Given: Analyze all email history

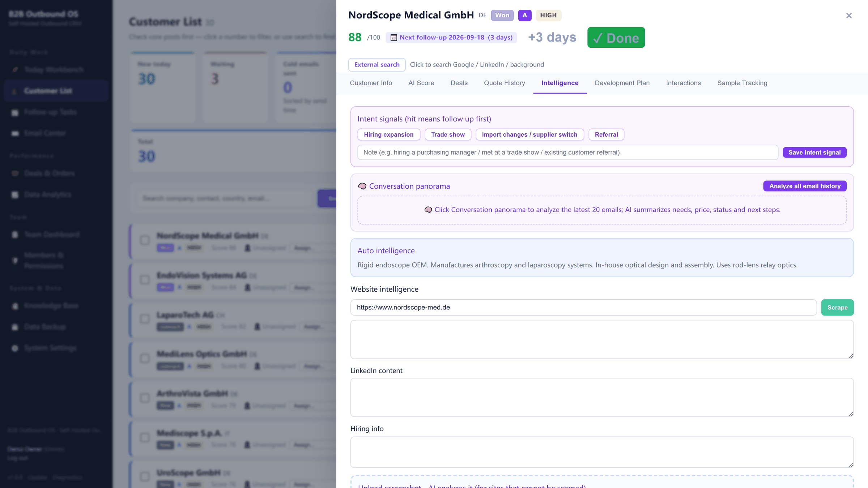Looking at the screenshot, I should point(805,186).
